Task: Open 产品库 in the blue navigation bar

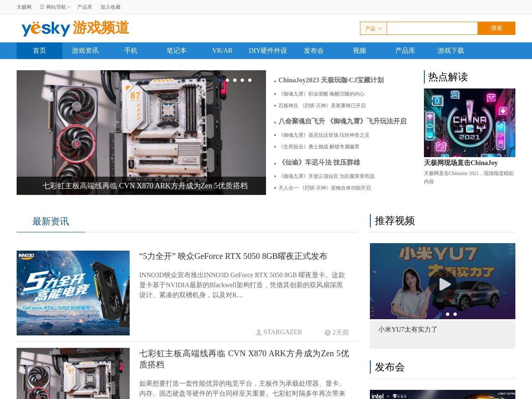Action: (405, 51)
